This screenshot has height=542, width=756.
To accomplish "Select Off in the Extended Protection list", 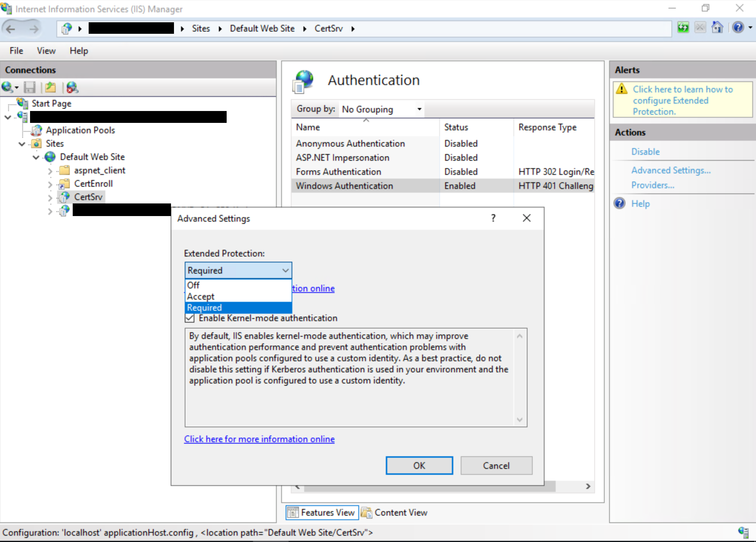I will coord(238,285).
